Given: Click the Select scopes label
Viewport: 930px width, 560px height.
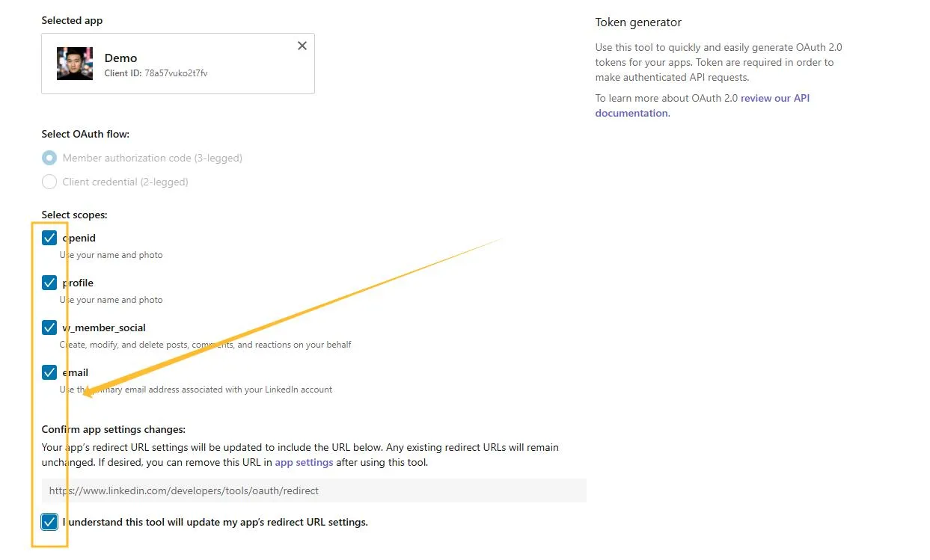Looking at the screenshot, I should coord(74,215).
